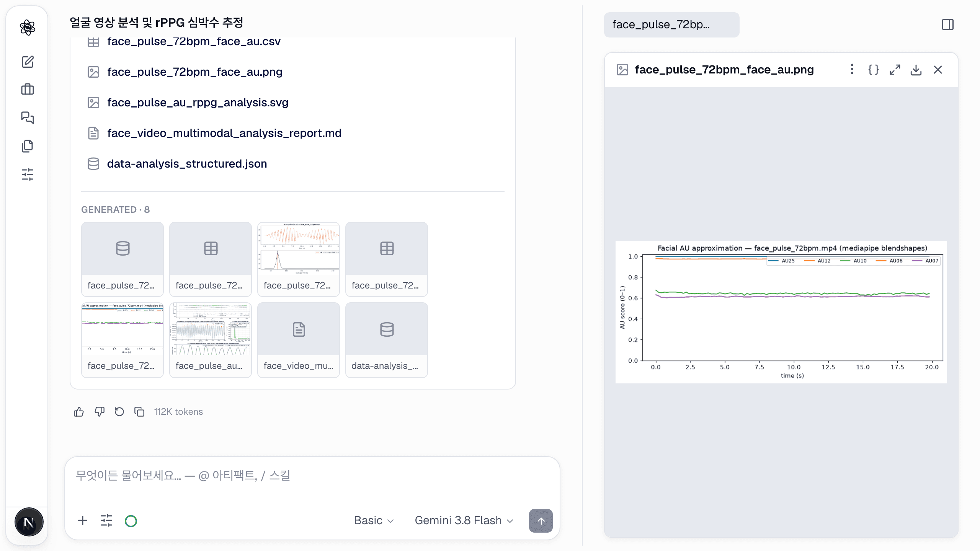This screenshot has height=551, width=980.
Task: Give a thumbs down to the response
Action: 99,412
